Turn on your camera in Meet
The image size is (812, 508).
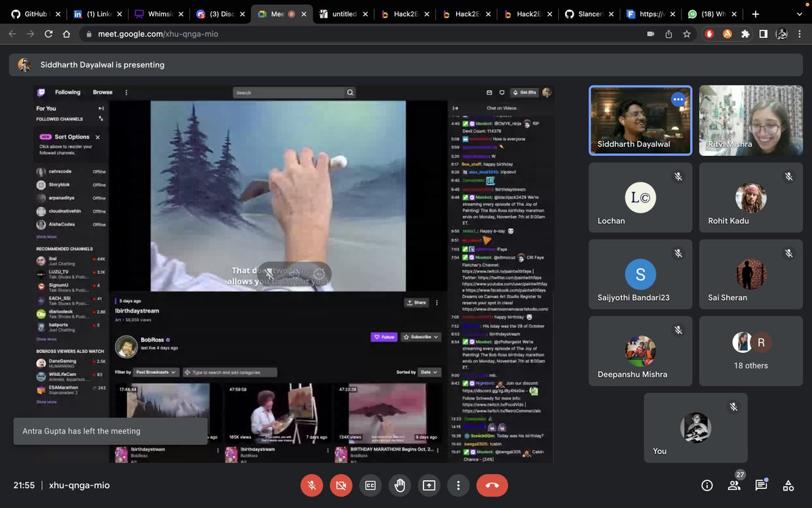(x=341, y=485)
